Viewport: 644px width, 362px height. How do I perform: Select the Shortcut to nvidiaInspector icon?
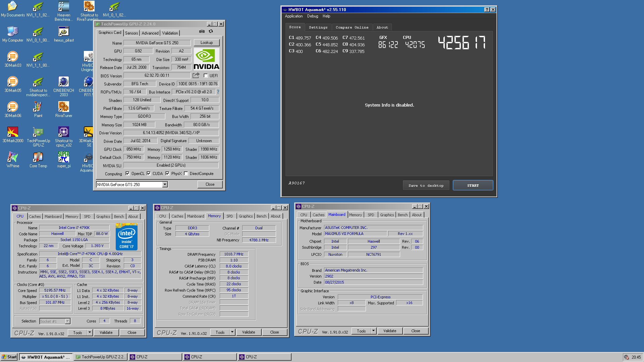pos(38,86)
